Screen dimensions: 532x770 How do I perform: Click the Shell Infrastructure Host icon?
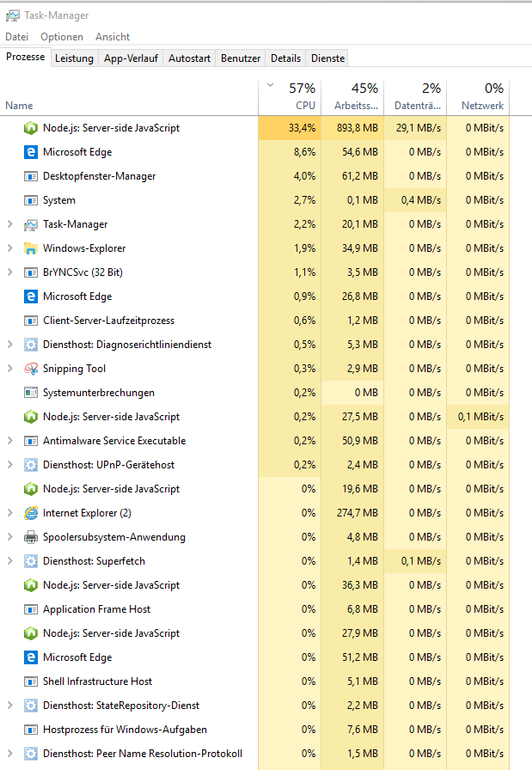tap(30, 681)
